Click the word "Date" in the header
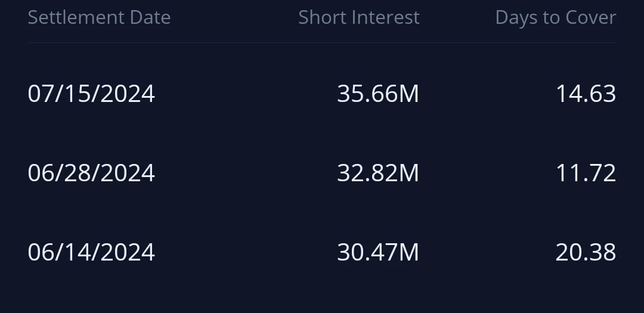The height and width of the screenshot is (313, 644). pos(150,17)
